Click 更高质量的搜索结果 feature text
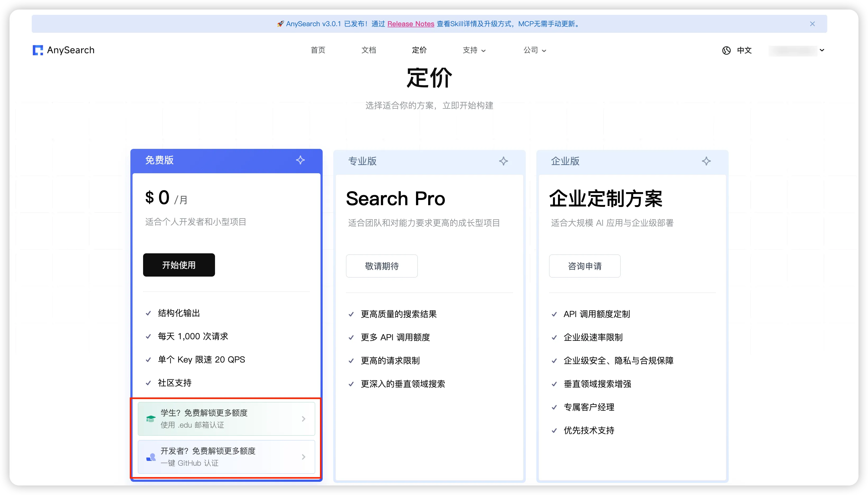 399,314
